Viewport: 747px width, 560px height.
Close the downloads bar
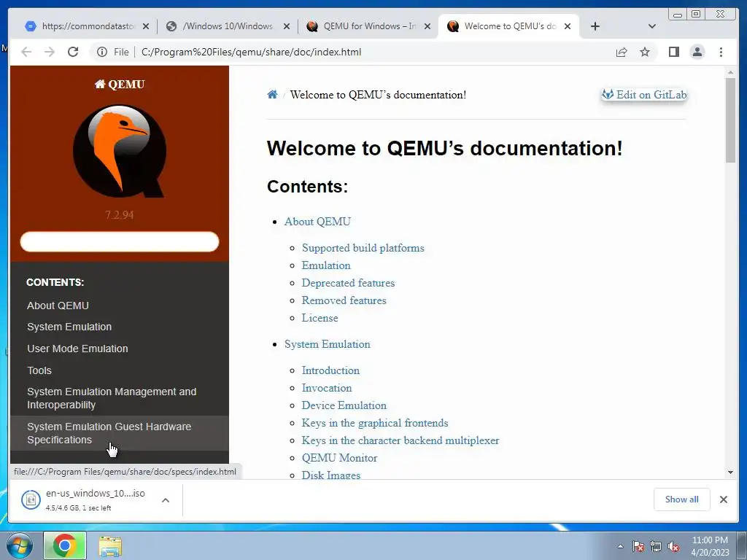pos(723,499)
